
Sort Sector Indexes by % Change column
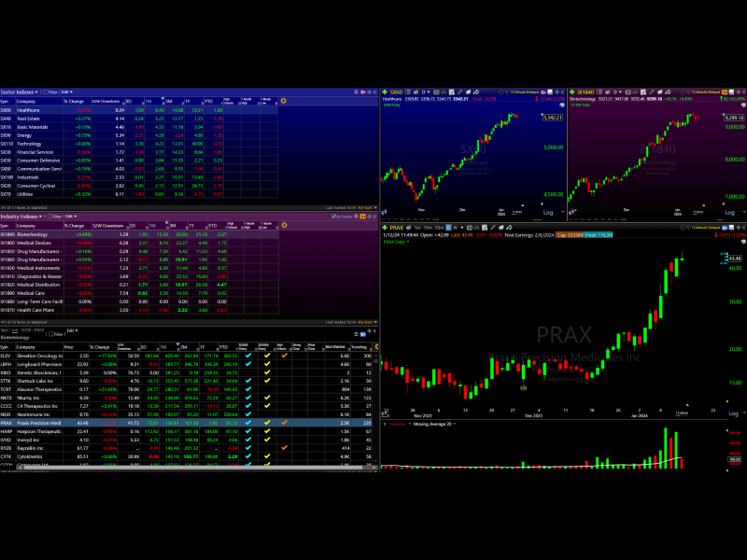[x=77, y=102]
